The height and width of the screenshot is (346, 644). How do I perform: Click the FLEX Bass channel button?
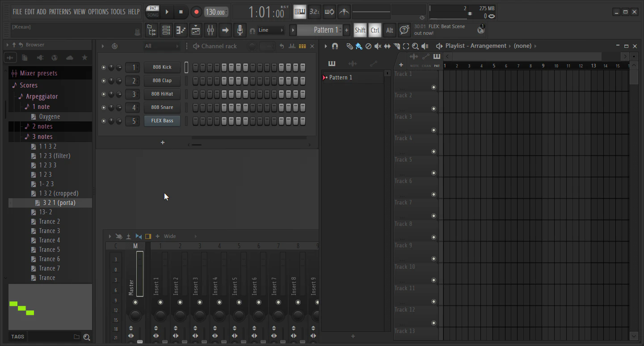pyautogui.click(x=162, y=121)
